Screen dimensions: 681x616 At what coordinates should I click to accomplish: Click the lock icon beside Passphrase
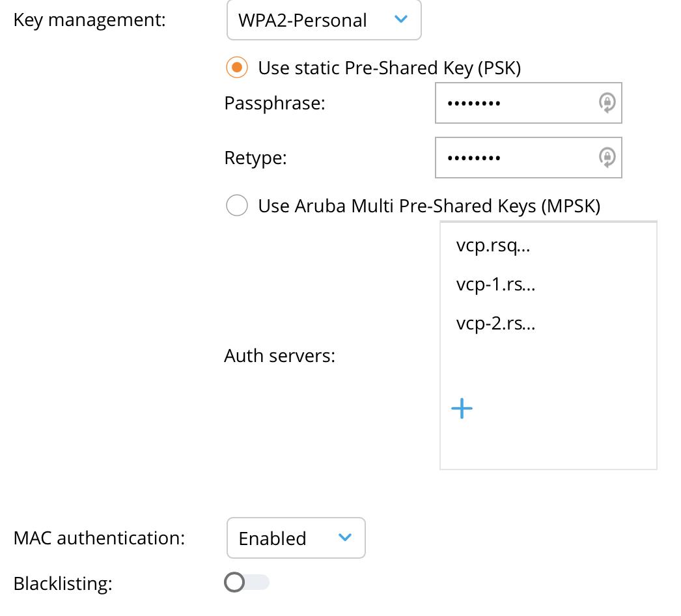tap(607, 103)
